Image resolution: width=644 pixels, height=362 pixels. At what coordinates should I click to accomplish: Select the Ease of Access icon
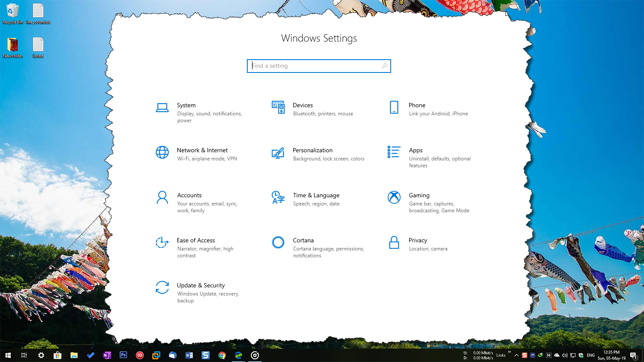162,242
